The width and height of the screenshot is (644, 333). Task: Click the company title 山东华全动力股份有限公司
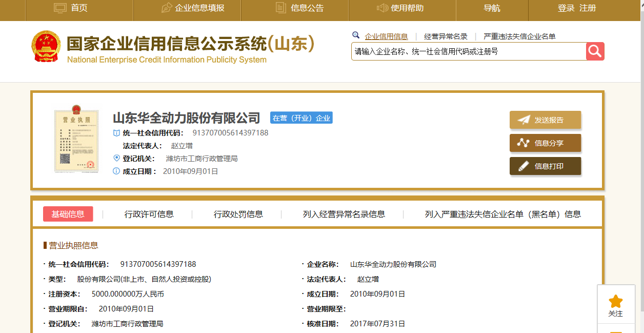click(x=187, y=118)
